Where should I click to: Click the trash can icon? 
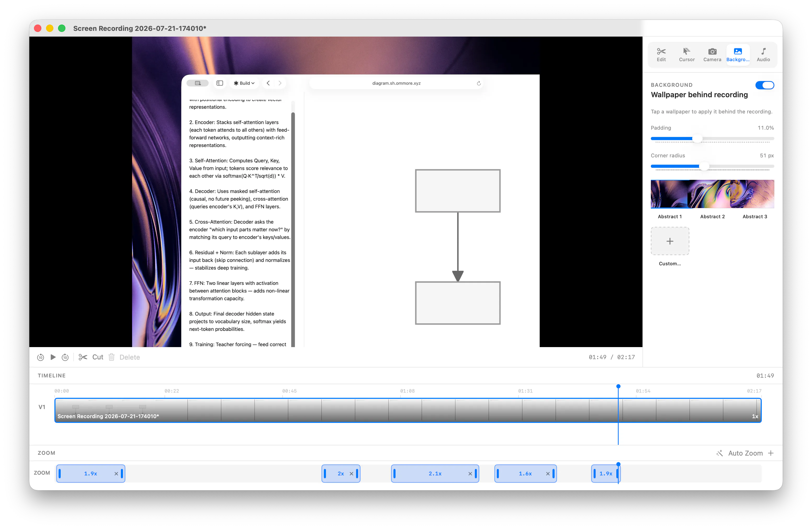coord(111,357)
